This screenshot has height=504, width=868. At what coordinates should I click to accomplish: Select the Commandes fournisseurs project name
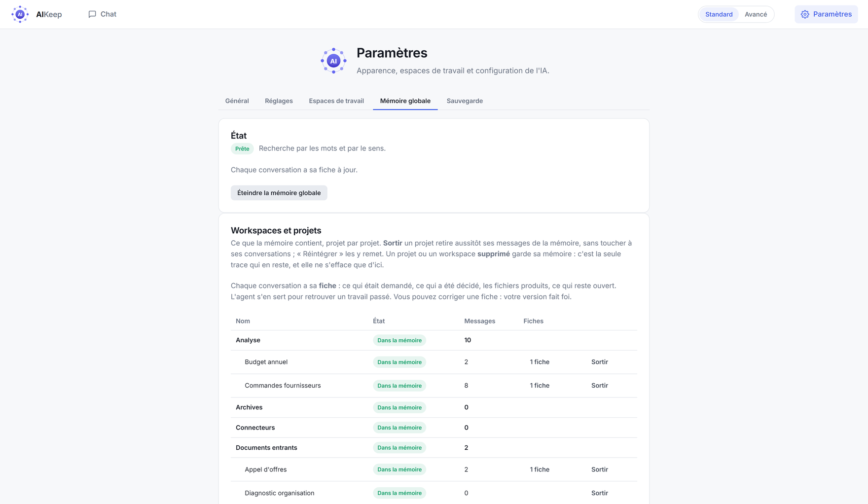coord(283,386)
